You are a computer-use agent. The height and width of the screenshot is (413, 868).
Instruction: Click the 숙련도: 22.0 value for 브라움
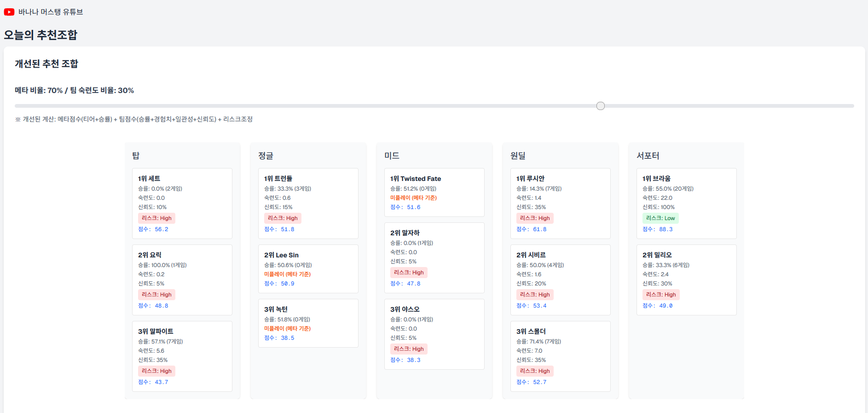click(657, 198)
